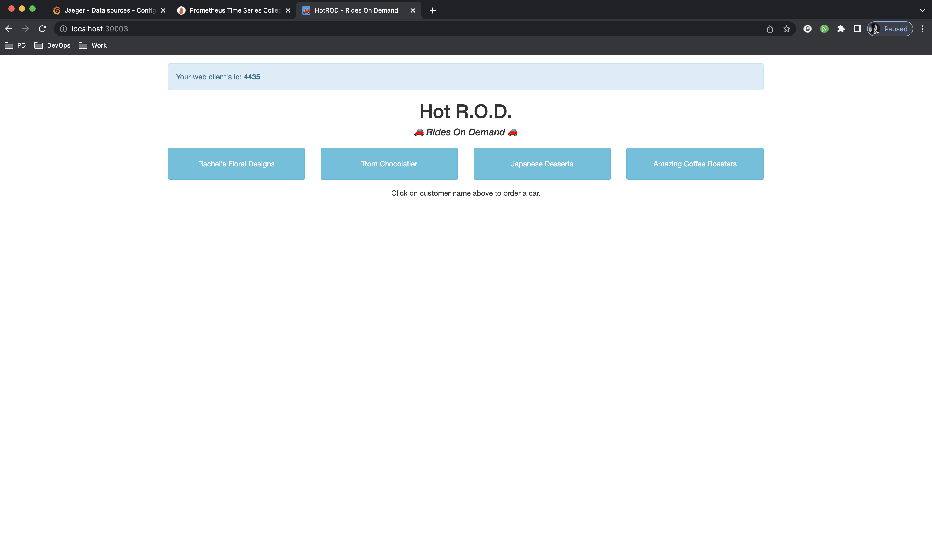The width and height of the screenshot is (932, 560).
Task: Click the browser back arrow
Action: click(9, 29)
